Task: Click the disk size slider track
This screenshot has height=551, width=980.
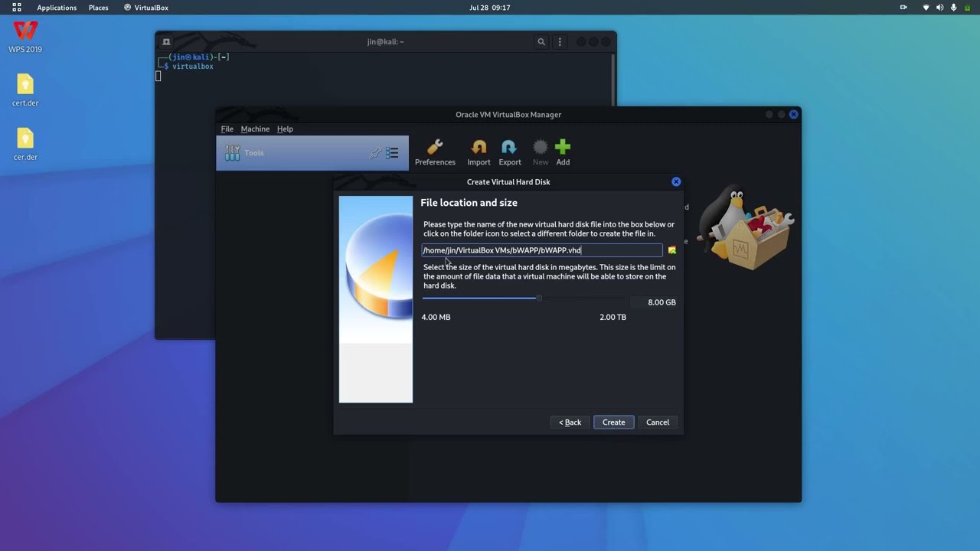Action: (524, 298)
